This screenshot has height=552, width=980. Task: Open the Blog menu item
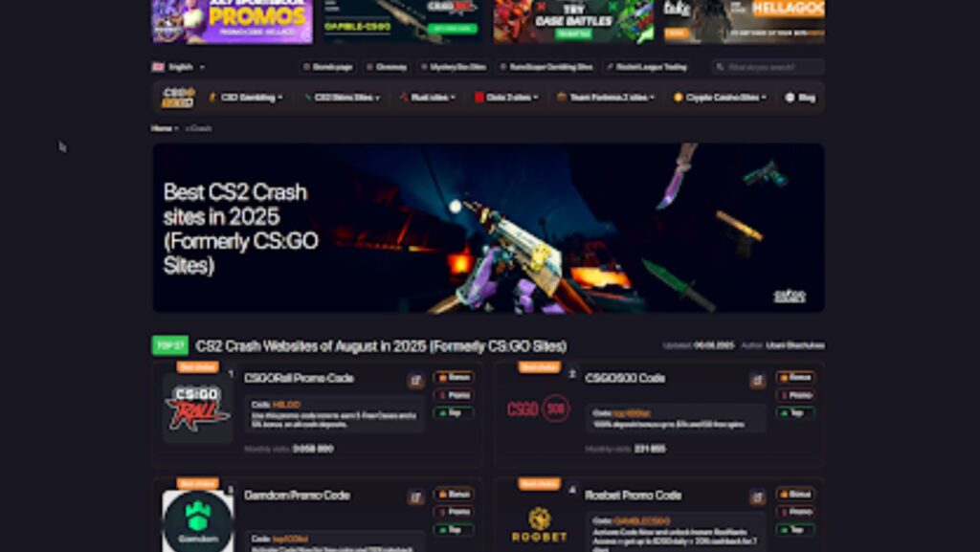(x=800, y=98)
